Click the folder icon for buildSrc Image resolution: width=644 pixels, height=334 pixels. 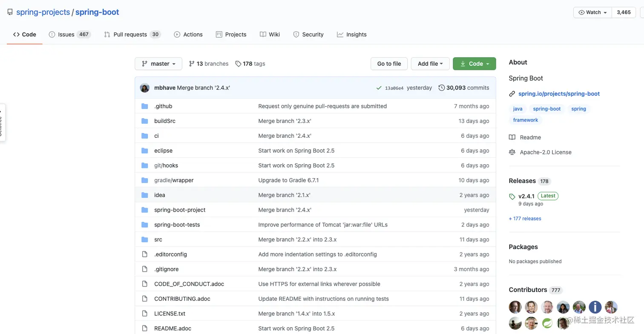coord(145,121)
